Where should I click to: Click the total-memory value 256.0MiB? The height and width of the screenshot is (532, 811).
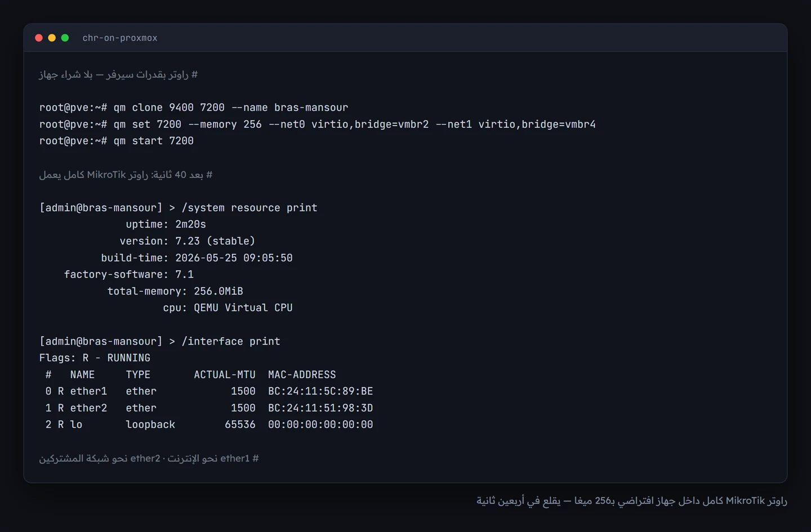219,291
